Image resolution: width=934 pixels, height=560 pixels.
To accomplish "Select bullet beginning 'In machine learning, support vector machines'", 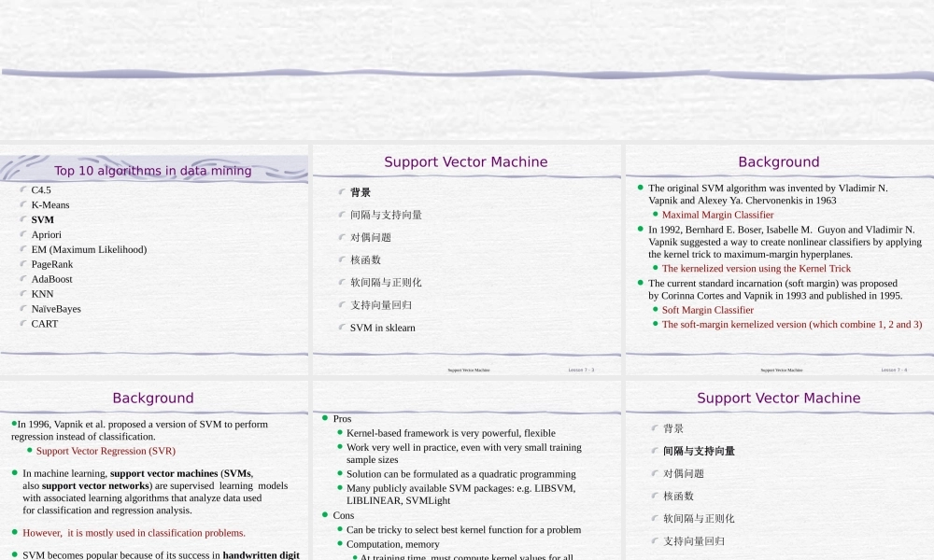I will 155,492.
